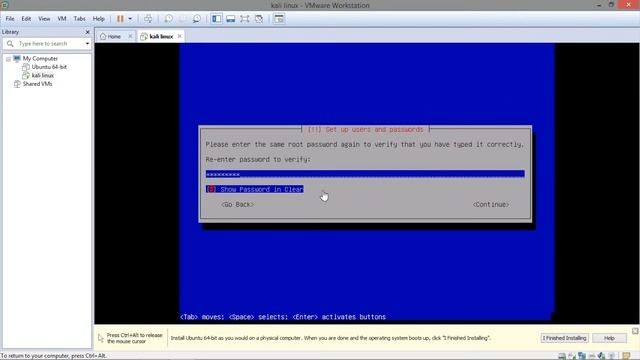Image resolution: width=640 pixels, height=360 pixels.
Task: Click the hard disk status bar icon
Action: [562, 356]
